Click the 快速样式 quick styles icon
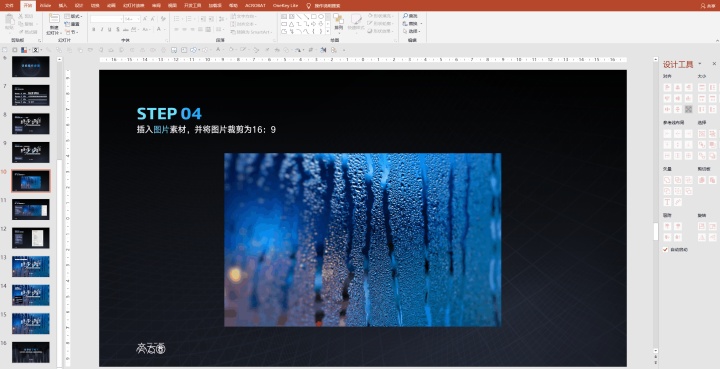The image size is (720, 369). click(x=356, y=19)
